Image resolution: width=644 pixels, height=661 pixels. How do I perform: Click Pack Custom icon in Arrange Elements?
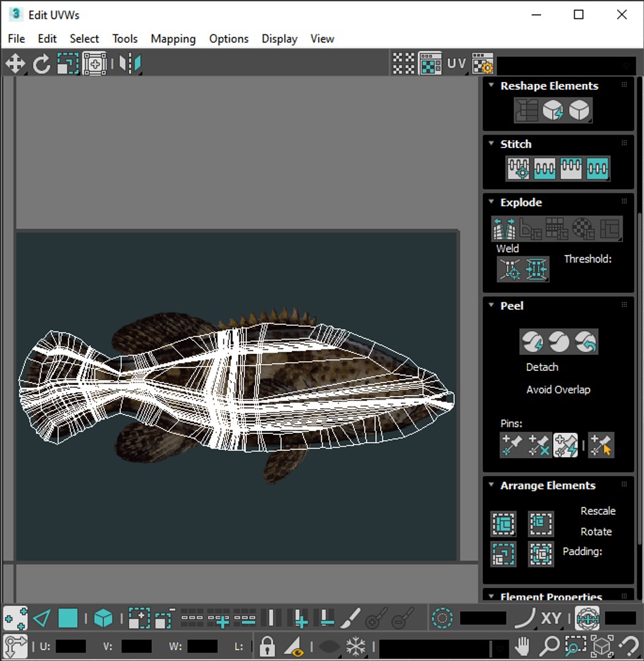coord(504,524)
